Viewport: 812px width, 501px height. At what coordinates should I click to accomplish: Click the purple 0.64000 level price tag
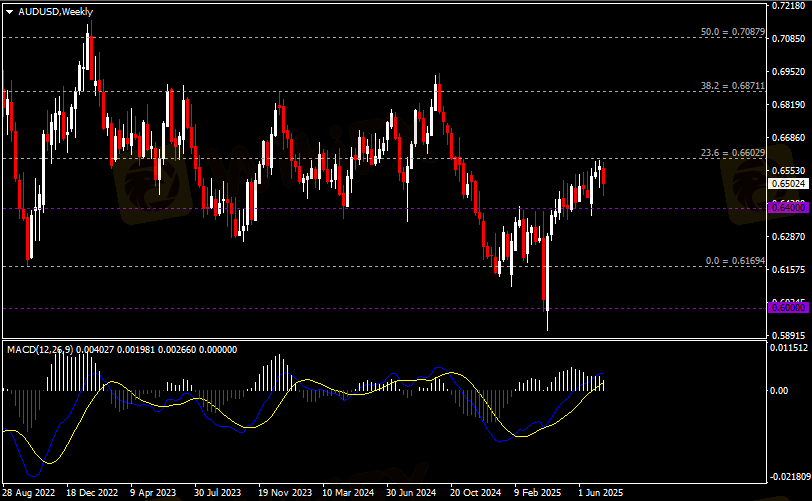click(788, 207)
